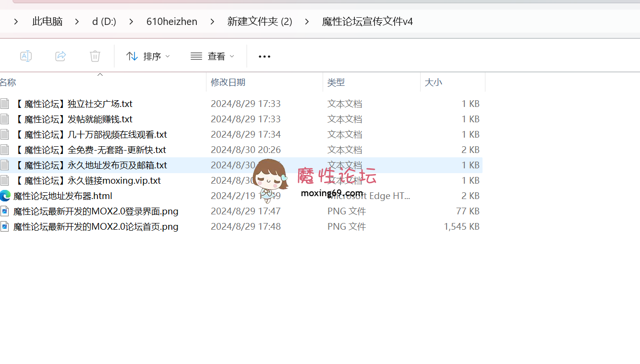Click the text document icon beside 永久链接moxing.vip.txt
The image size is (640, 364).
[x=5, y=180]
